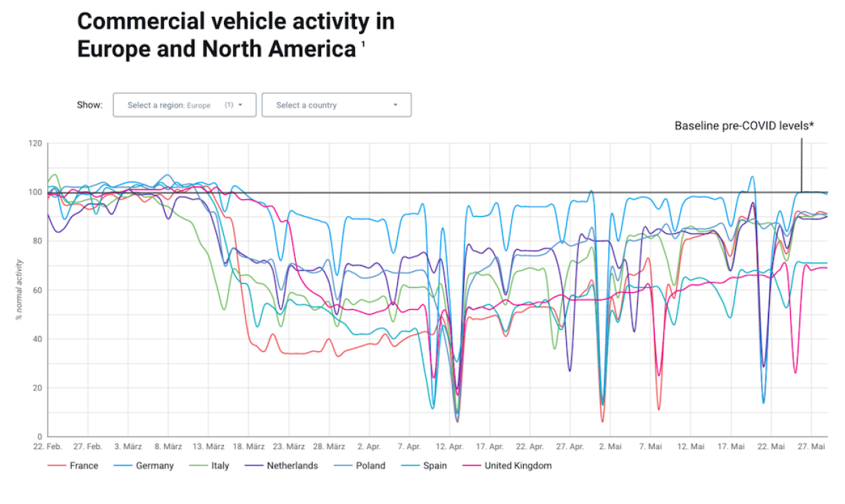Toggle the France series legend label
The height and width of the screenshot is (504, 845).
(84, 466)
